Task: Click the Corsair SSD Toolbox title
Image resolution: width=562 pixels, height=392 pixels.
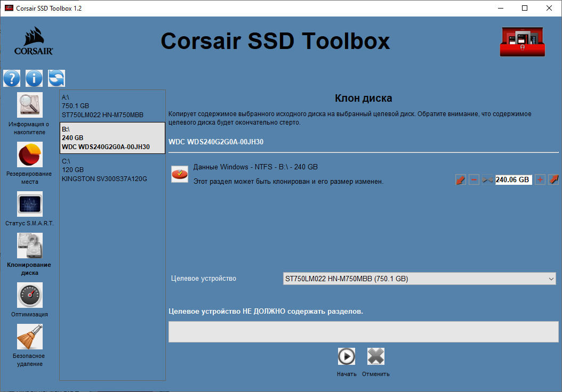Action: pos(275,41)
